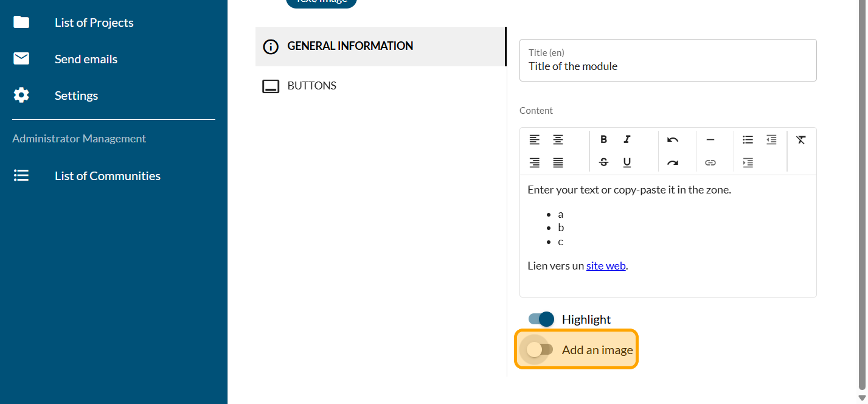Open List of Projects in sidebar
The width and height of the screenshot is (868, 404).
(x=94, y=23)
